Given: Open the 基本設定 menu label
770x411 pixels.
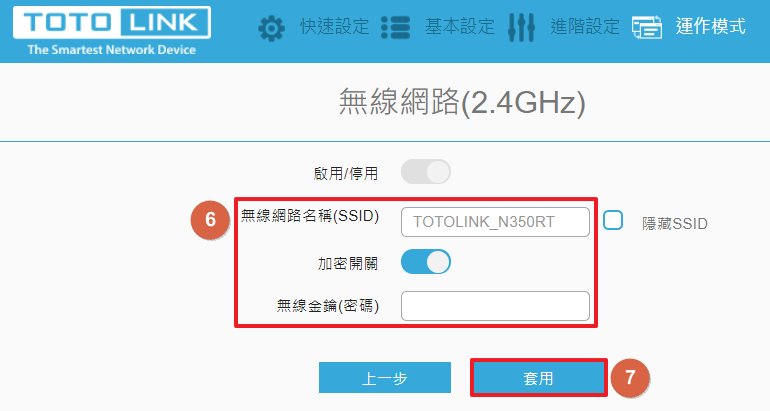Looking at the screenshot, I should [460, 27].
